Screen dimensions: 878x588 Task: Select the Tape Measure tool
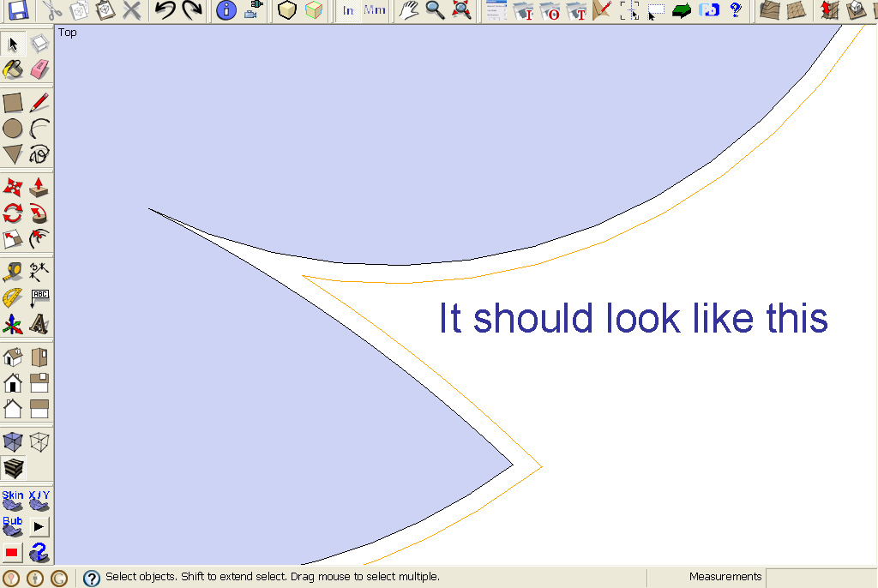(x=13, y=273)
